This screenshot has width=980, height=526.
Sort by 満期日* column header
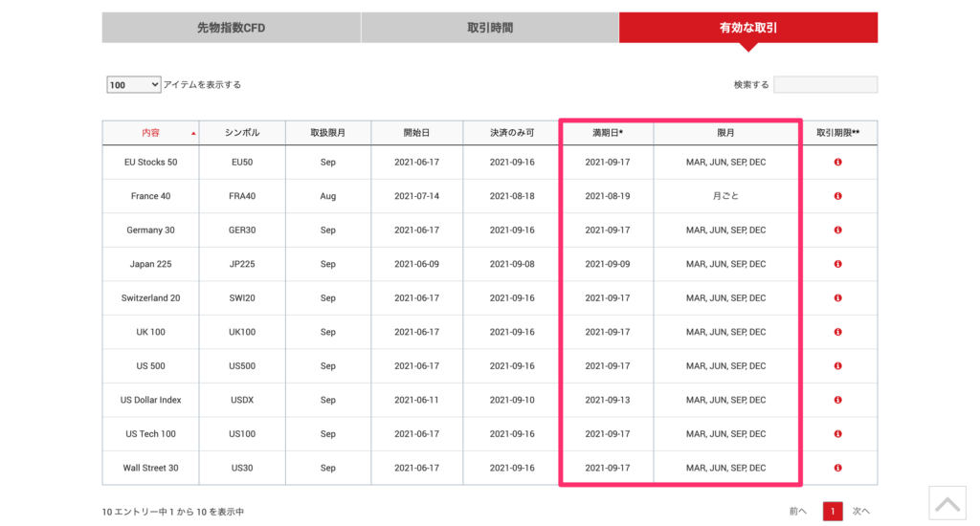click(x=608, y=132)
